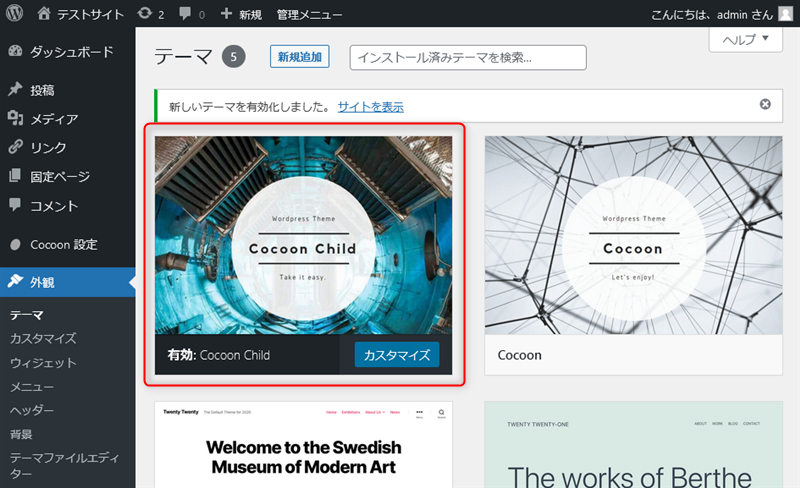Click the テーマ page heading
Viewport: 800px width, 488px height.
tap(183, 56)
